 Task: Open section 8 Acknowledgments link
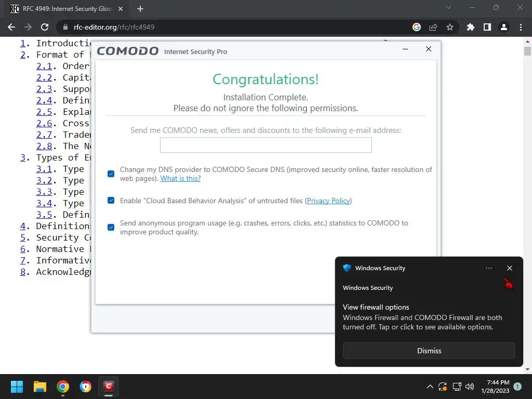23,272
